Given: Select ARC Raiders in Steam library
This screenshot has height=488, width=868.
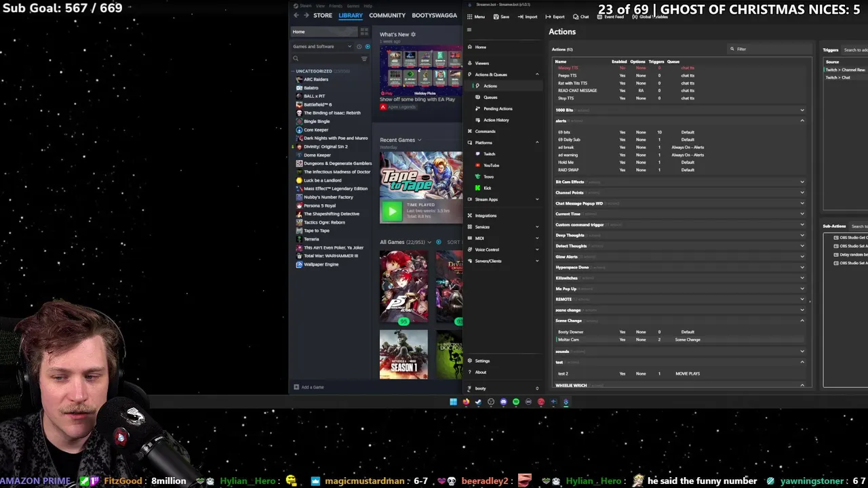Looking at the screenshot, I should point(316,79).
